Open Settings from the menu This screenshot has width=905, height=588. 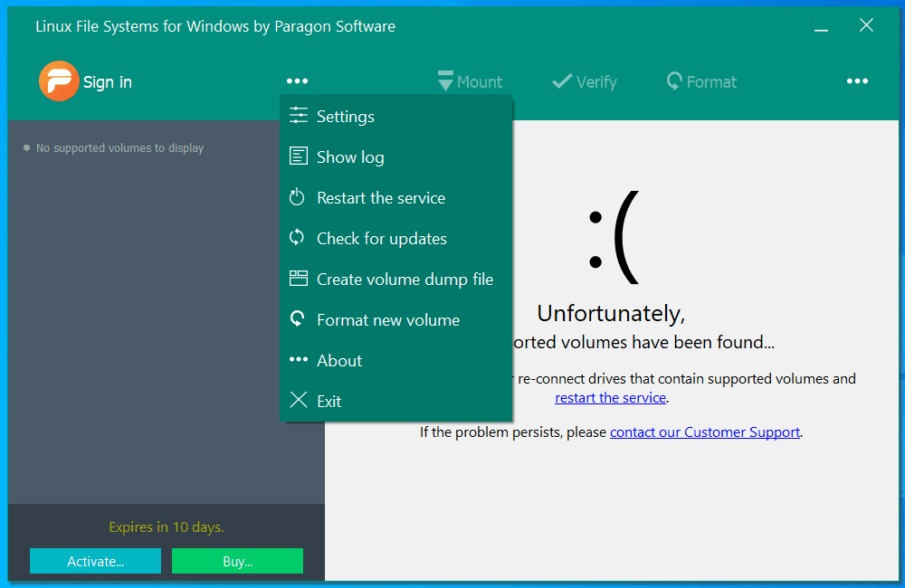(x=396, y=117)
